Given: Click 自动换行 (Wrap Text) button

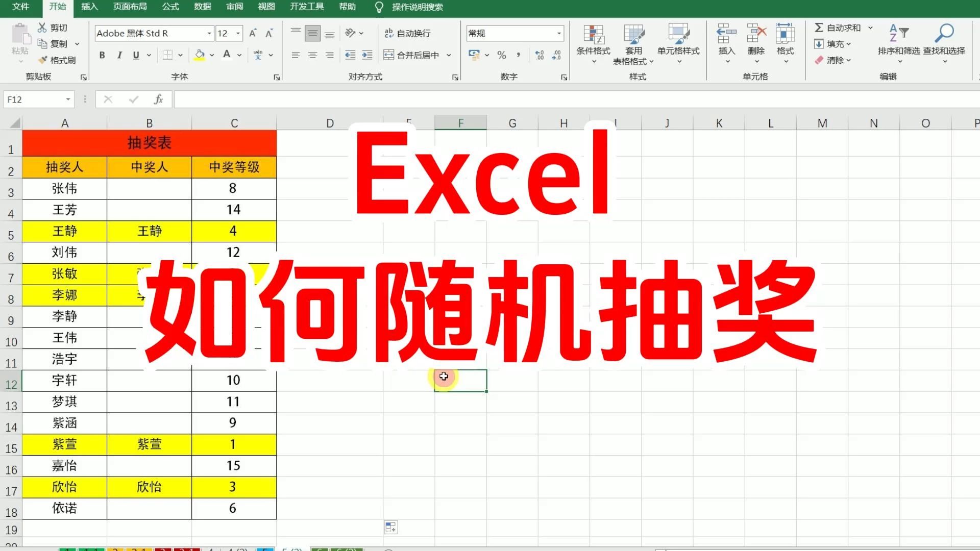Looking at the screenshot, I should click(x=409, y=33).
